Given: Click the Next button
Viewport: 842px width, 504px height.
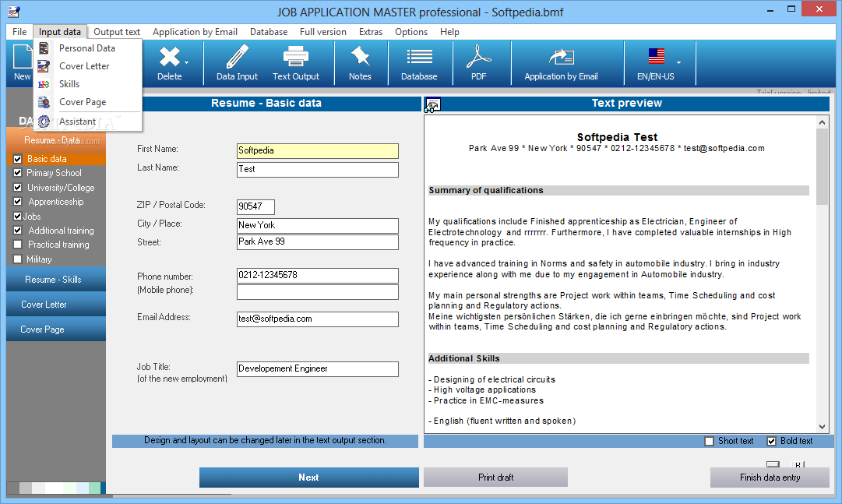Looking at the screenshot, I should point(308,478).
